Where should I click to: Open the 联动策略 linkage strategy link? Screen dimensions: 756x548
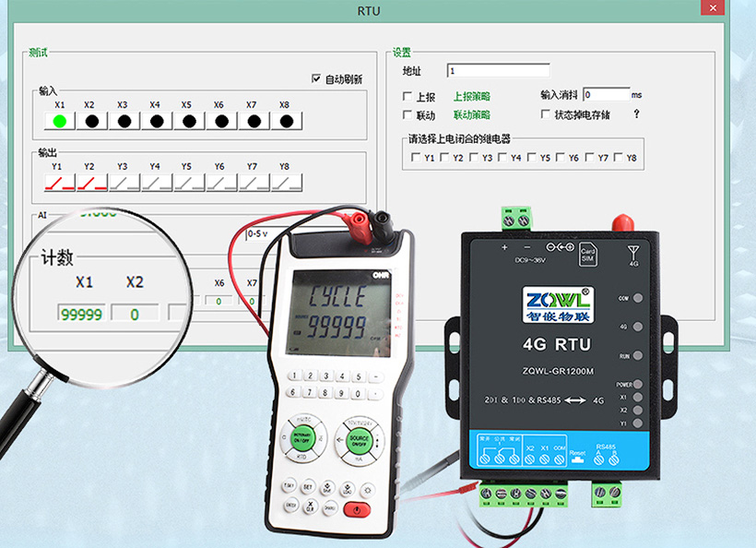click(x=471, y=115)
